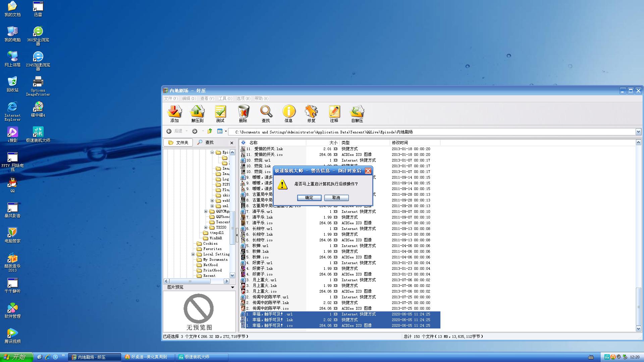This screenshot has height=362, width=644.
Task: Open the address path dropdown
Action: point(638,132)
